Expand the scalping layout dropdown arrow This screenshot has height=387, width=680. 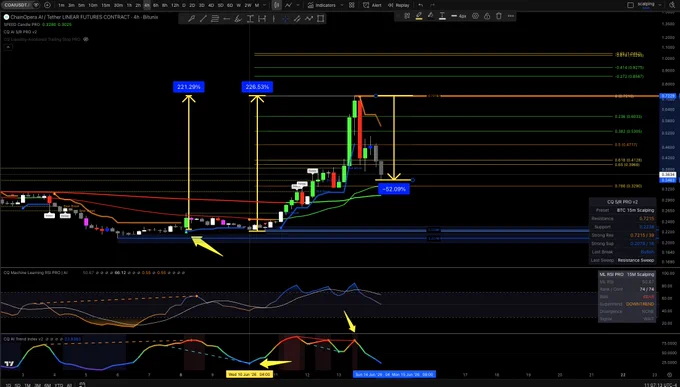point(659,5)
